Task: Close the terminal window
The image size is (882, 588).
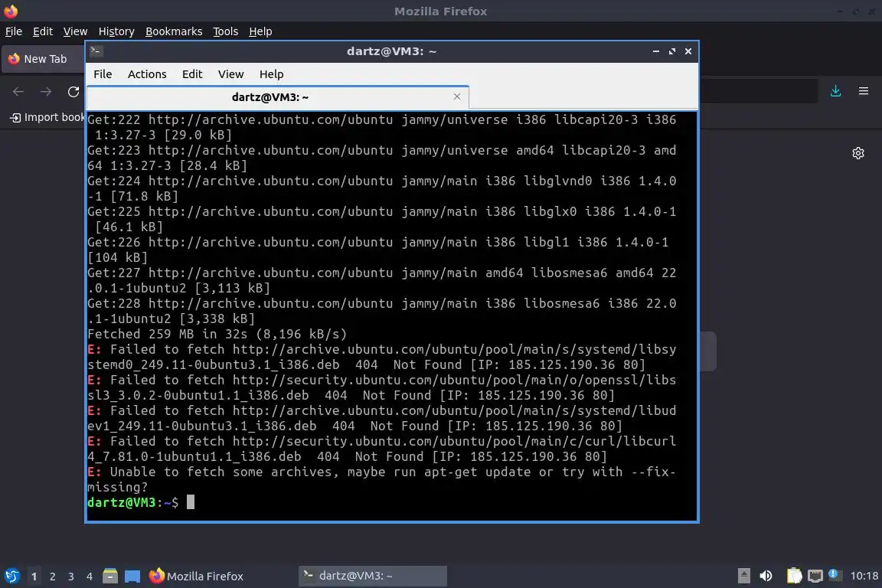Action: point(688,51)
